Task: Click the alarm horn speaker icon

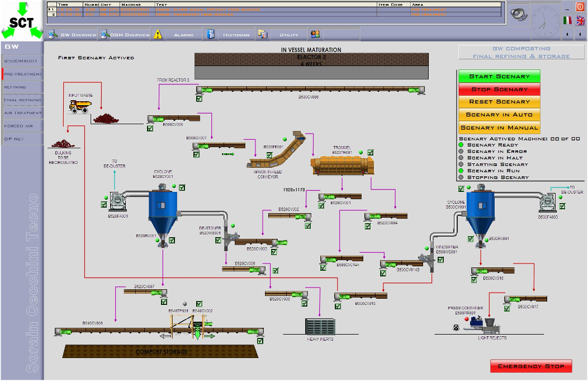Action: (x=519, y=14)
